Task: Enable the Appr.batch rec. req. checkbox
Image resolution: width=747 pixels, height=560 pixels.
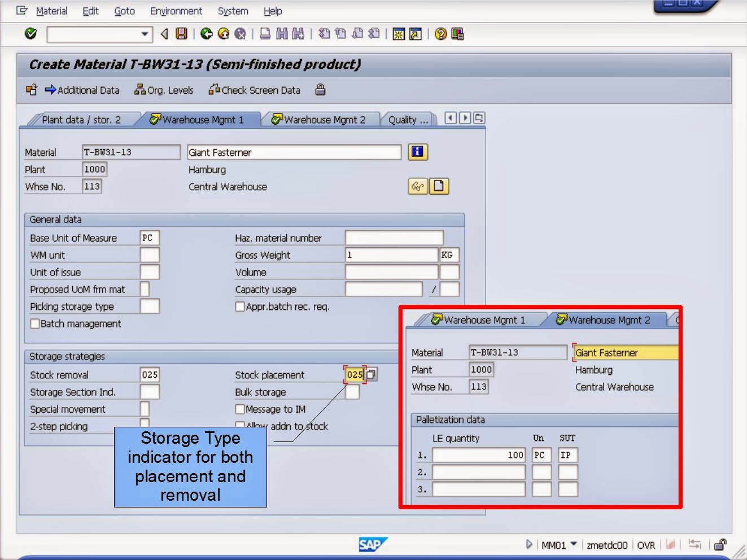Action: (240, 307)
